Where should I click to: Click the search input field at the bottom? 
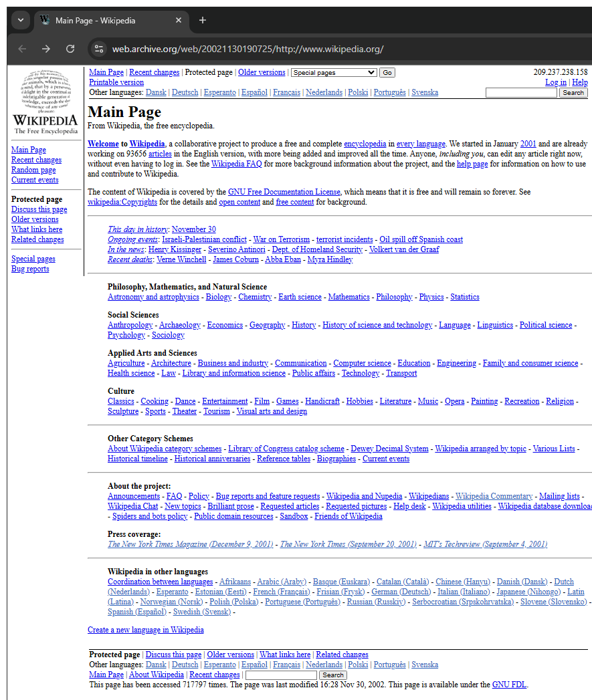(280, 675)
